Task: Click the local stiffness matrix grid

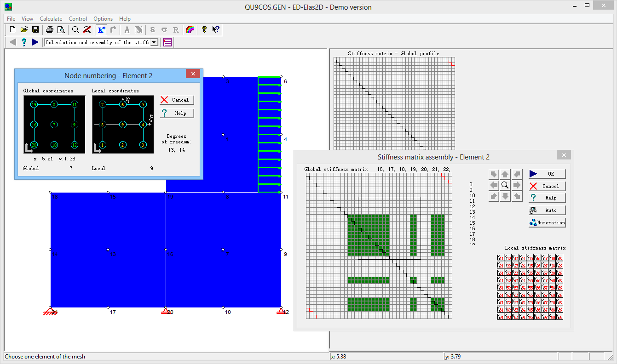Action: pos(530,287)
